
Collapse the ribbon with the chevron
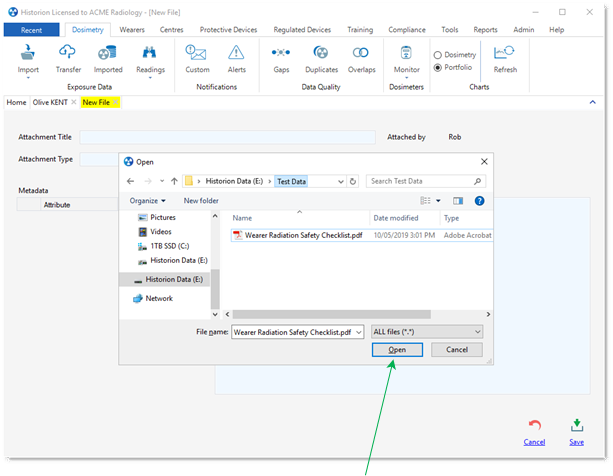592,102
